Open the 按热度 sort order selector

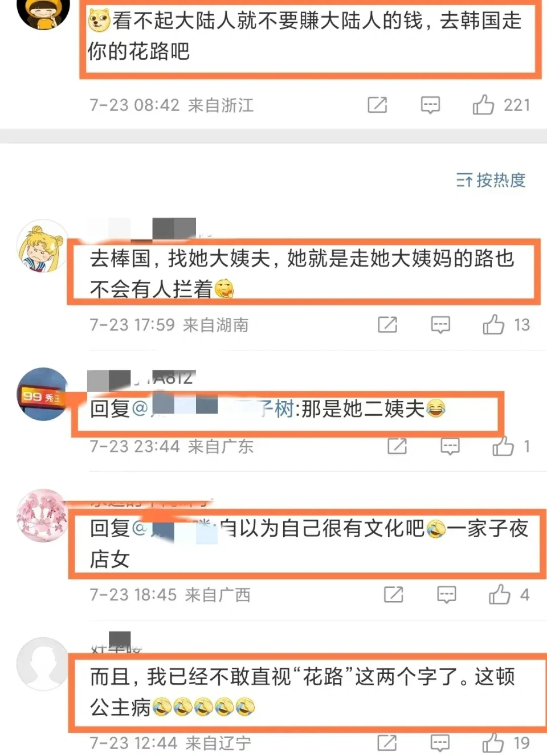click(x=491, y=180)
